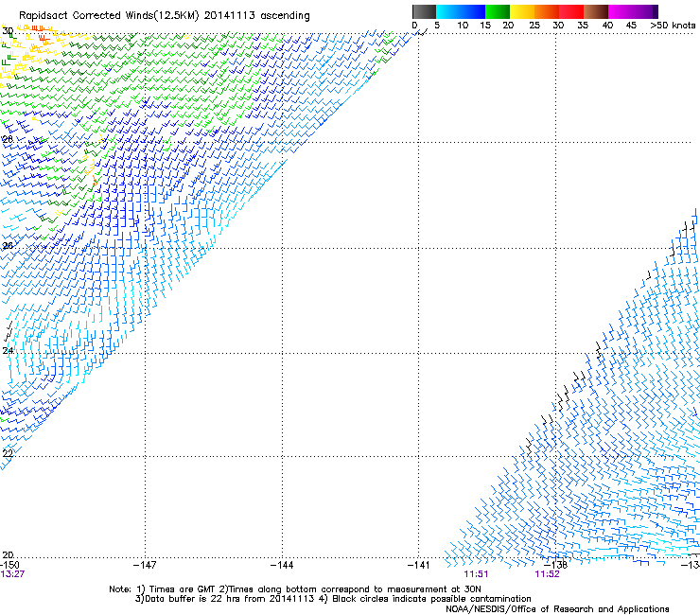Image resolution: width=700 pixels, height=615 pixels.
Task: Click the gray 0-5 knots legend swatch
Action: [424, 11]
